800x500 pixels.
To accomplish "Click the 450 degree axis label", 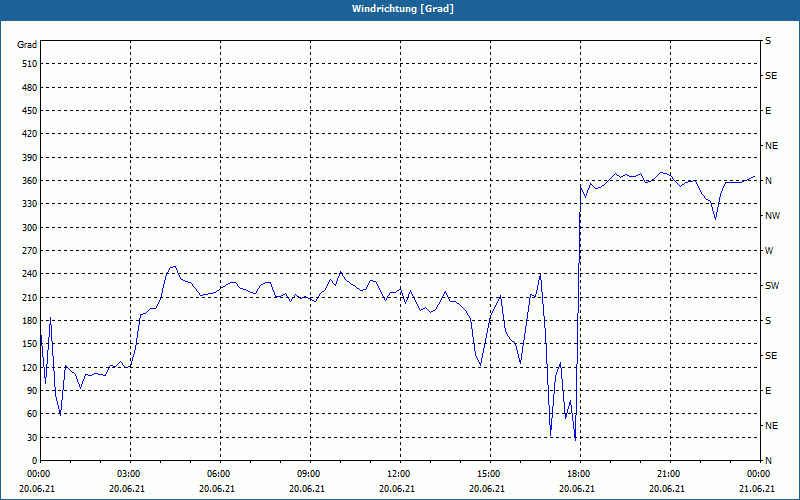I will 30,111.
